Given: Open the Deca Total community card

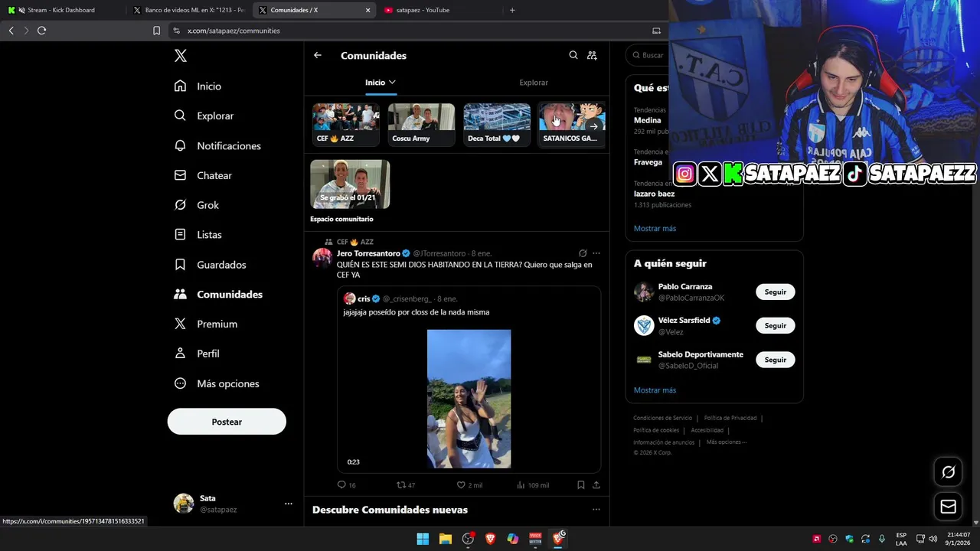Looking at the screenshot, I should [x=497, y=125].
